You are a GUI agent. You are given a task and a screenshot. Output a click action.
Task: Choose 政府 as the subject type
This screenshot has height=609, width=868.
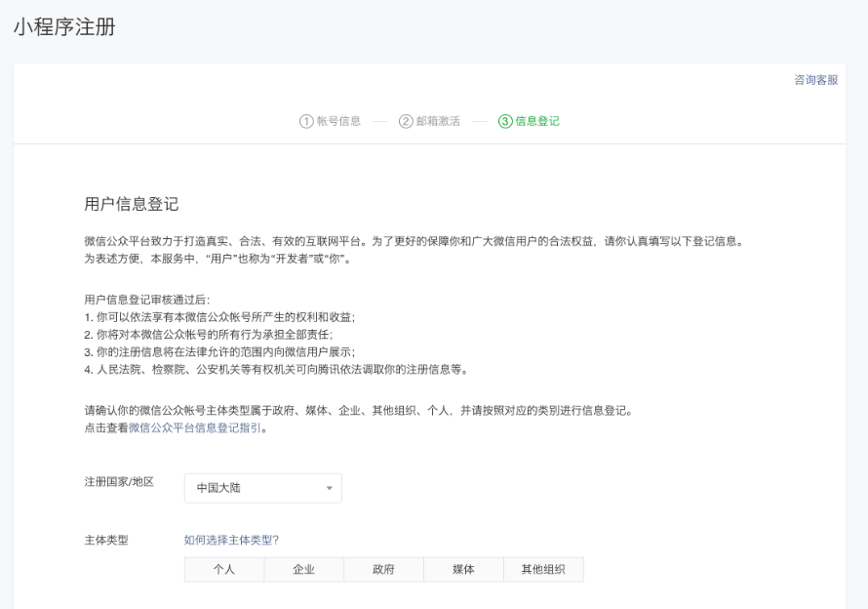[383, 570]
